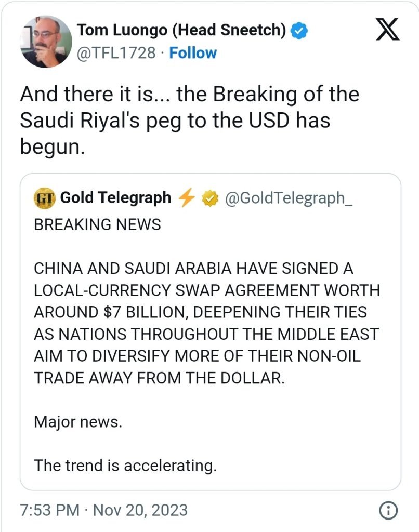Click the Gold Telegraph GT avatar icon
Image resolution: width=419 pixels, height=532 pixels.
point(45,198)
